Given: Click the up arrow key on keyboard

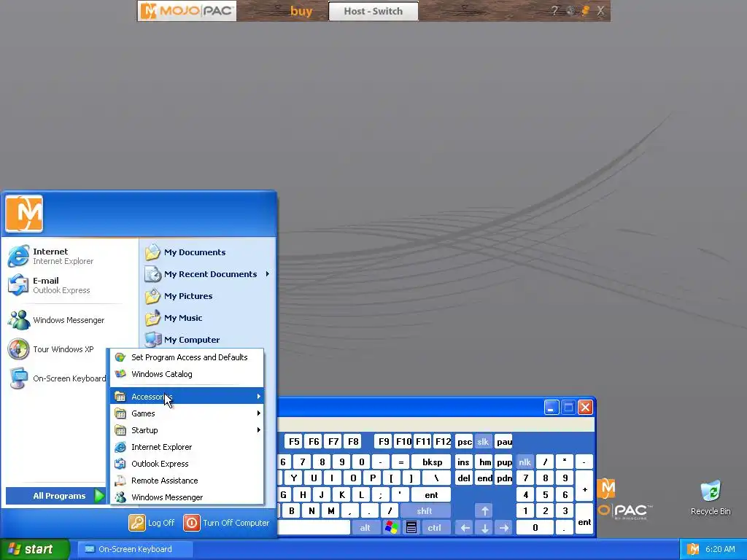Looking at the screenshot, I should (x=484, y=511).
